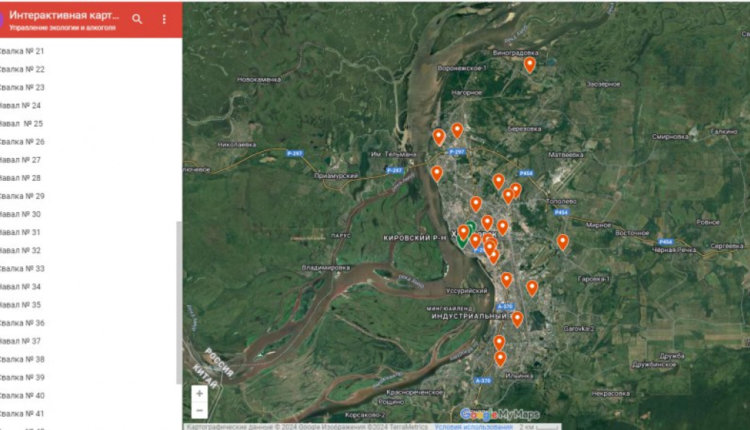Open list entry № 24 in sidebar
The width and height of the screenshot is (750, 430).
point(21,105)
